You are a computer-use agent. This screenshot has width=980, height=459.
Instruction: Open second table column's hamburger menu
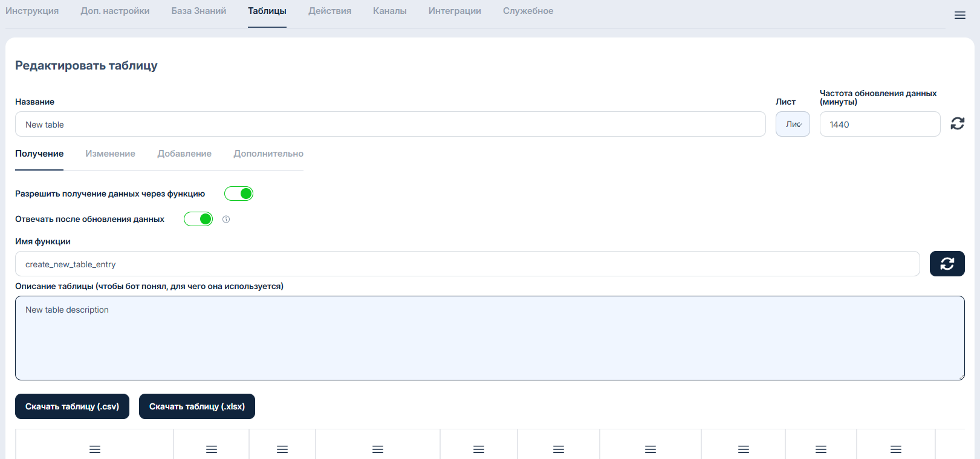(x=212, y=449)
